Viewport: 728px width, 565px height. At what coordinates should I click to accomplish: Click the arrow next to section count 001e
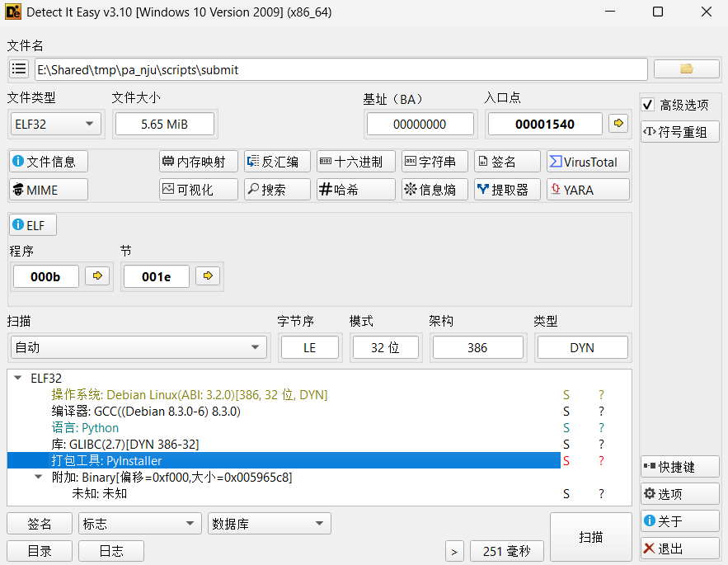coord(208,276)
